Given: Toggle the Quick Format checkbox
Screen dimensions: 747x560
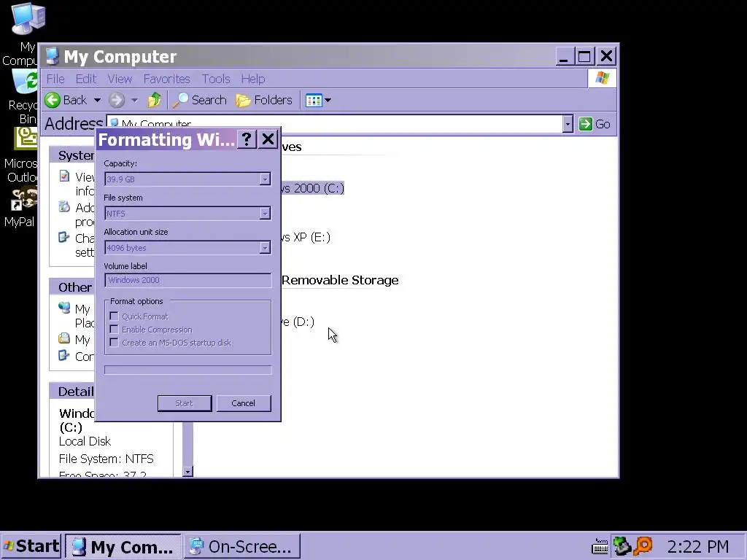Looking at the screenshot, I should 114,316.
